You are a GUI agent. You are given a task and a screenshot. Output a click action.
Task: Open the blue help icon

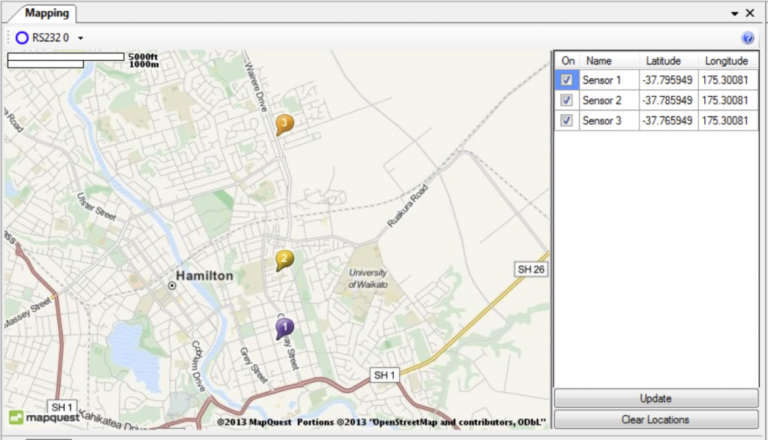pos(747,38)
